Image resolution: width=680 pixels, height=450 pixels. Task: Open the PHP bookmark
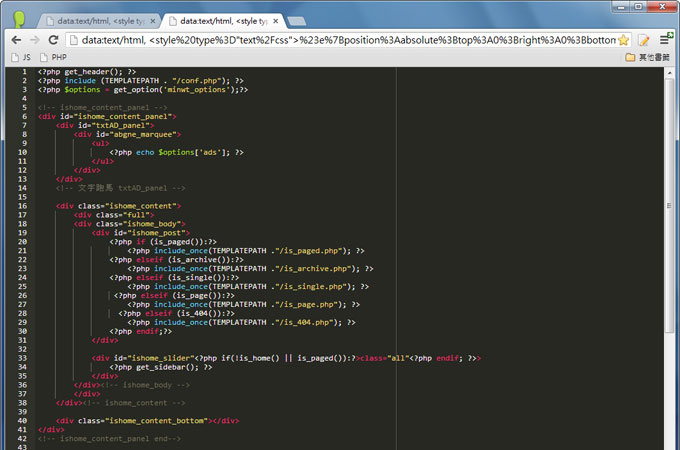coord(53,57)
